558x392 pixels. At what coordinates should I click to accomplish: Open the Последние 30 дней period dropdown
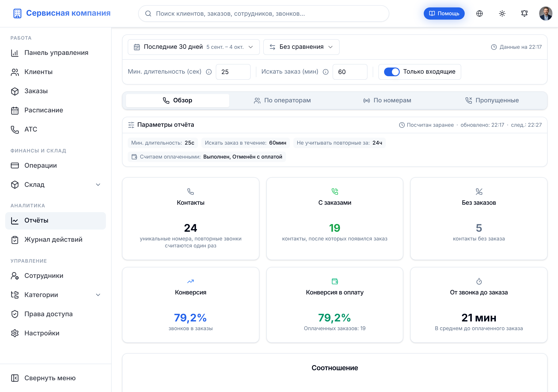(x=194, y=47)
